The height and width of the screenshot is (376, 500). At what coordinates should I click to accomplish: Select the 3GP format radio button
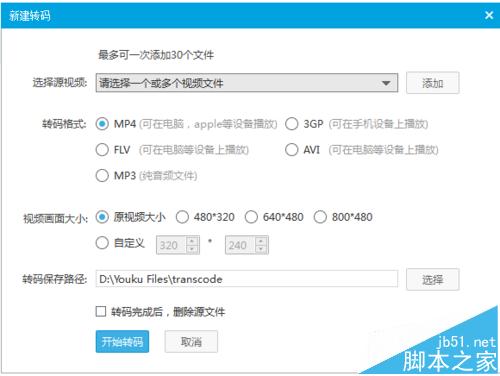(x=292, y=124)
